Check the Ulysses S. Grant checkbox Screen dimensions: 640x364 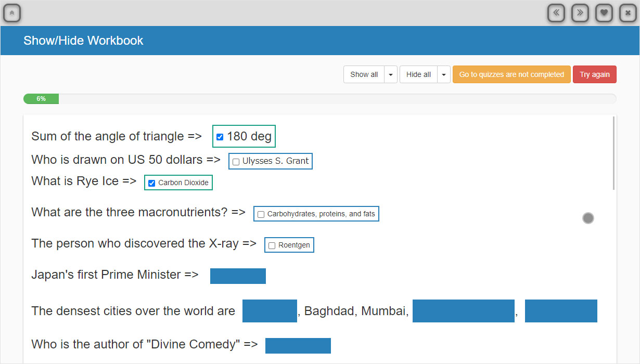[x=236, y=162]
